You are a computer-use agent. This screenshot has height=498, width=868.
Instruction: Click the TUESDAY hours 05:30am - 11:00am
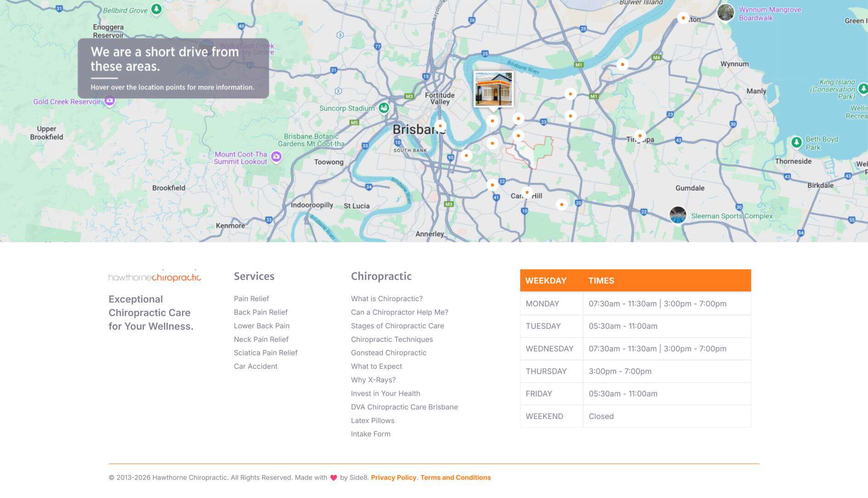[623, 326]
